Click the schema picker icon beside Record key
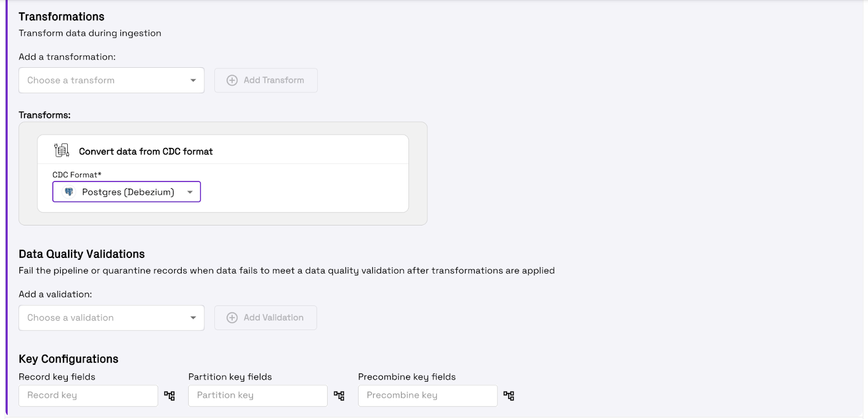The image size is (868, 419). point(170,396)
